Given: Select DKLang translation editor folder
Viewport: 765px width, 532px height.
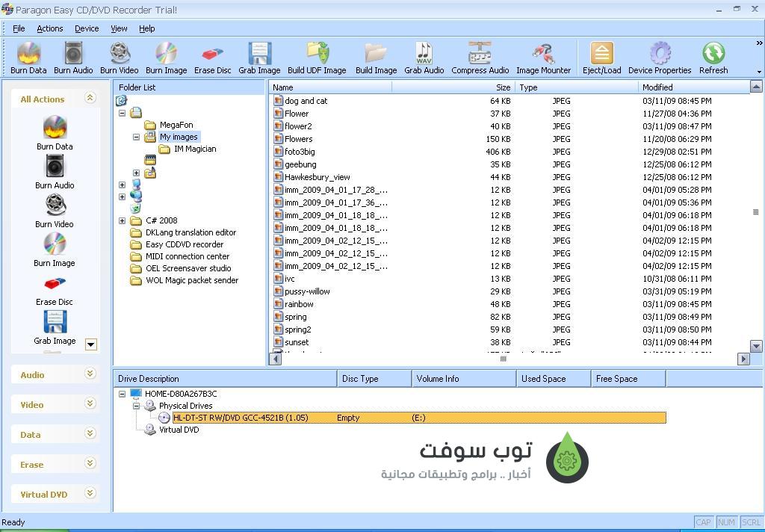Looking at the screenshot, I should pos(191,233).
